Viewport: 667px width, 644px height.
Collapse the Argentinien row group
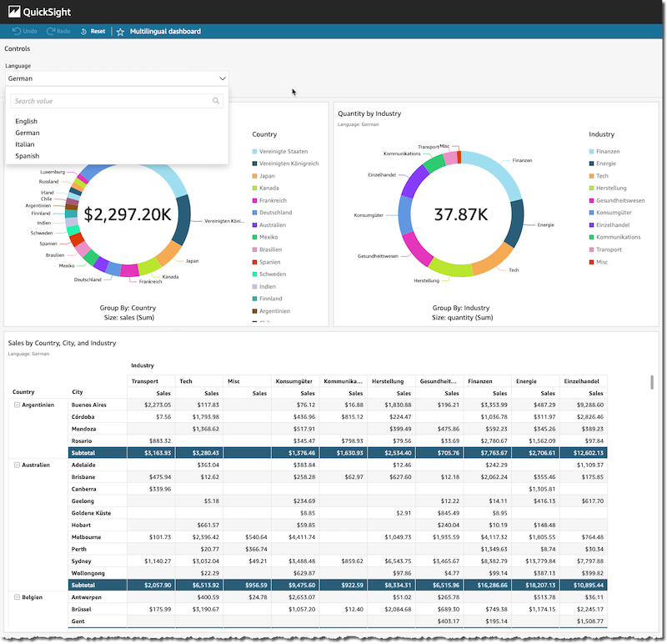coord(17,405)
